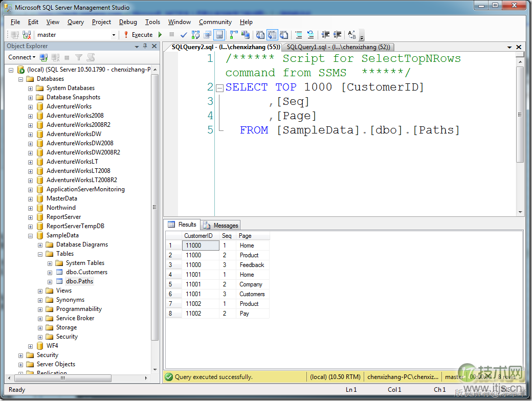Display the estimated execution plan icon

(196, 35)
